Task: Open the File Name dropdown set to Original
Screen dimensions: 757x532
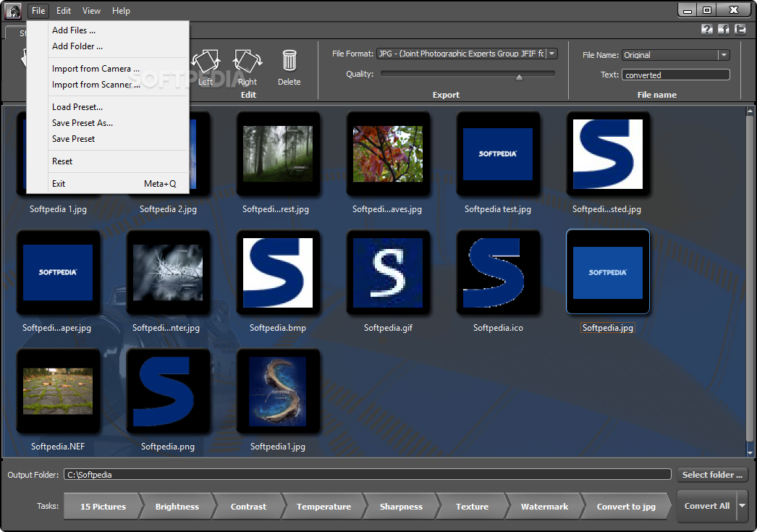Action: tap(723, 55)
